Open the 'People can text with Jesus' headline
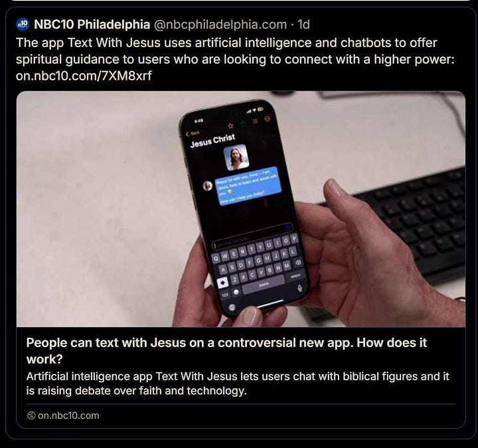The width and height of the screenshot is (478, 448). click(226, 351)
